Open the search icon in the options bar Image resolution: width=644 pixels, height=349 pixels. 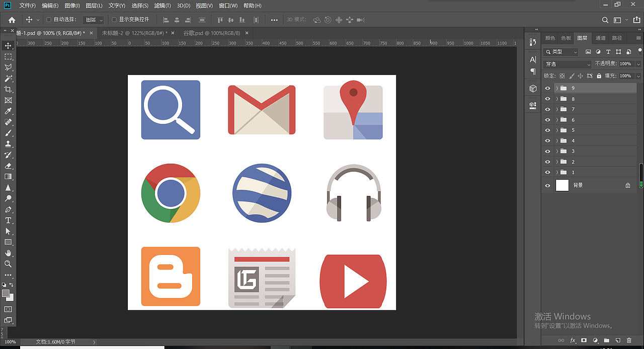point(605,20)
